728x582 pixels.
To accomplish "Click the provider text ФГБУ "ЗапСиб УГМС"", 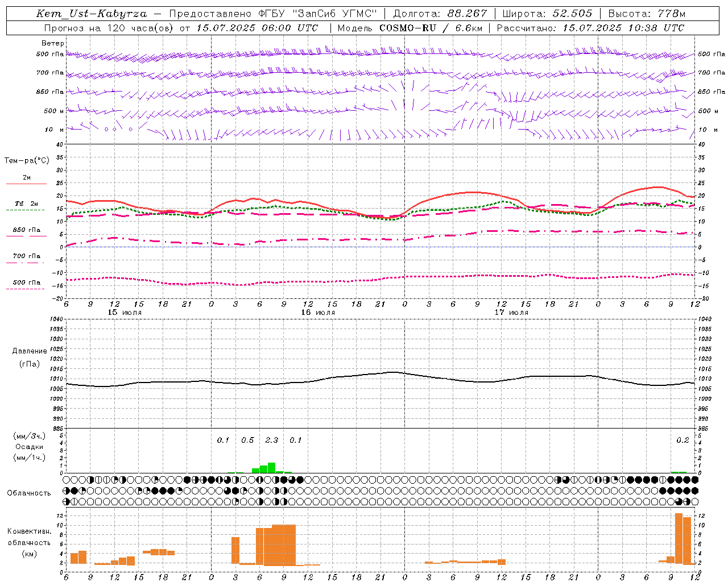I will click(x=317, y=14).
